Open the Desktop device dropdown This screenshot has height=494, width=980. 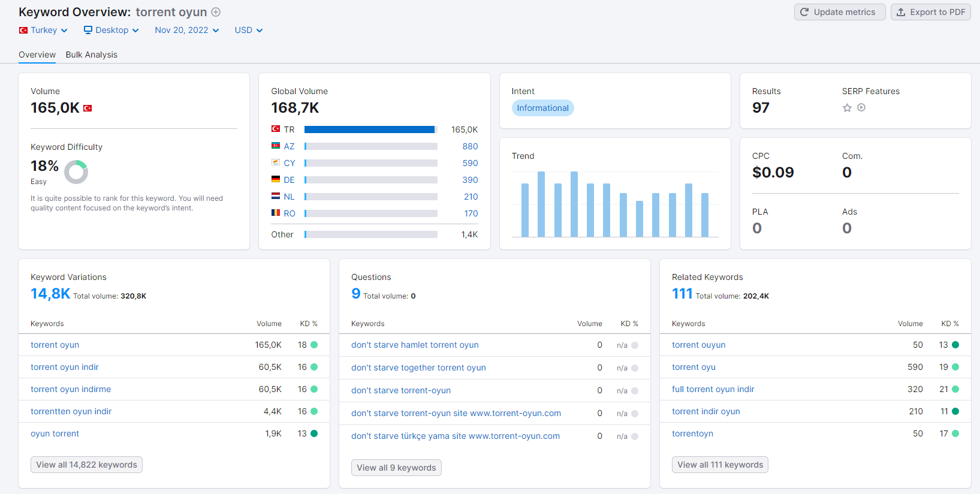[x=111, y=30]
